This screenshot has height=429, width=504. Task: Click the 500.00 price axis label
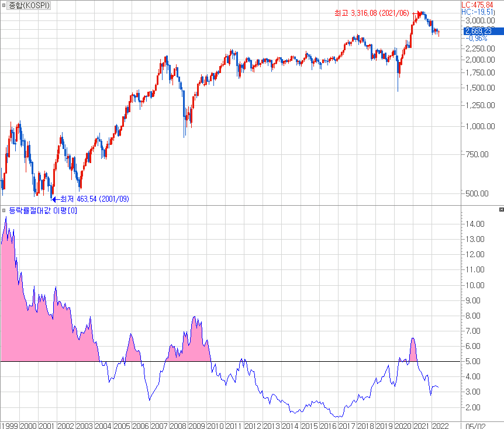pos(477,193)
